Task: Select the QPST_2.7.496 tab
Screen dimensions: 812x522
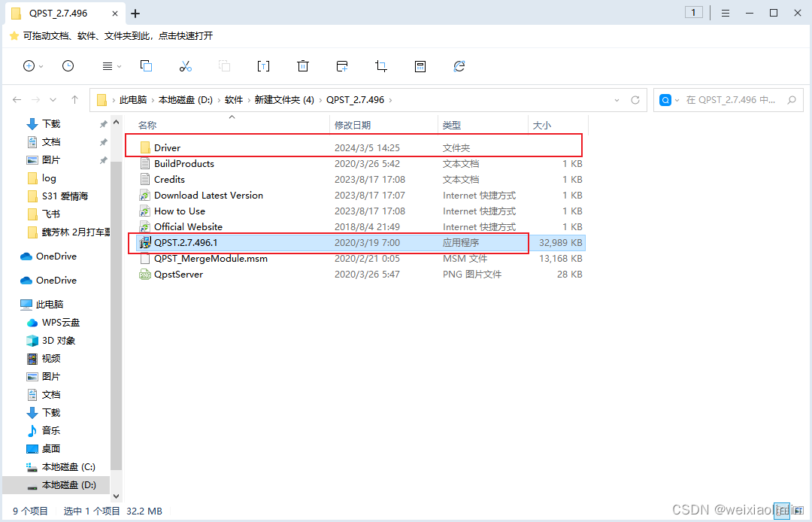Action: pyautogui.click(x=65, y=14)
